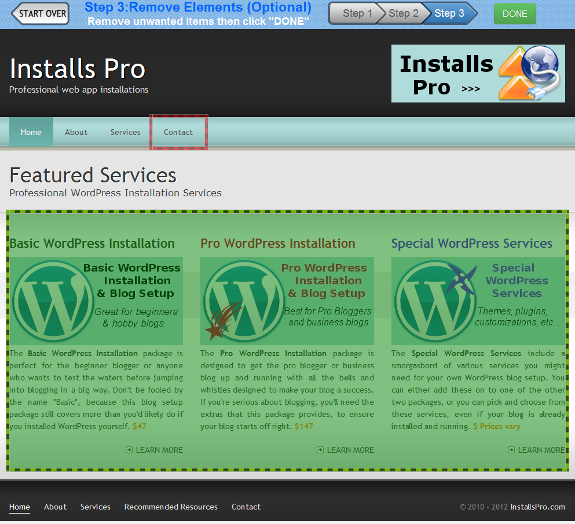Click LEARN MORE under Pro WordPress Installation

point(350,450)
